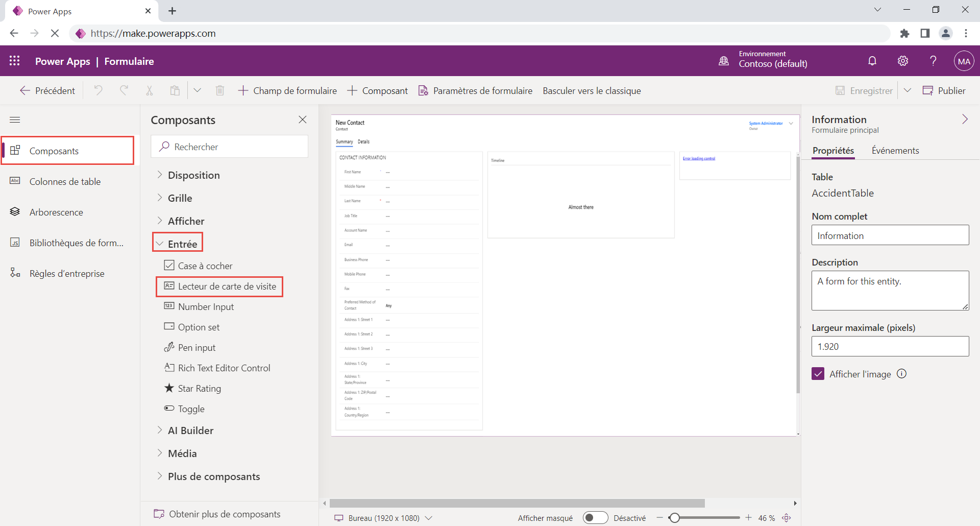This screenshot has width=980, height=526.
Task: Close the Composants panel
Action: (x=303, y=119)
